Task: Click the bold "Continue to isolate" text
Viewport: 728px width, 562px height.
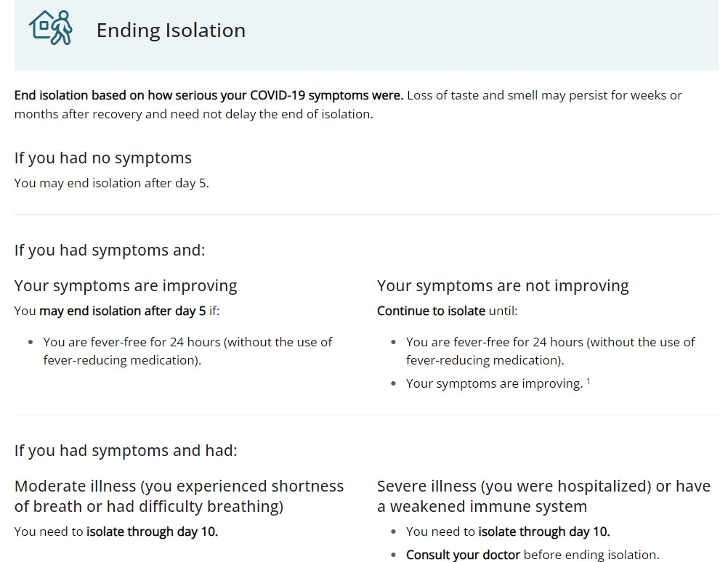Action: click(431, 311)
